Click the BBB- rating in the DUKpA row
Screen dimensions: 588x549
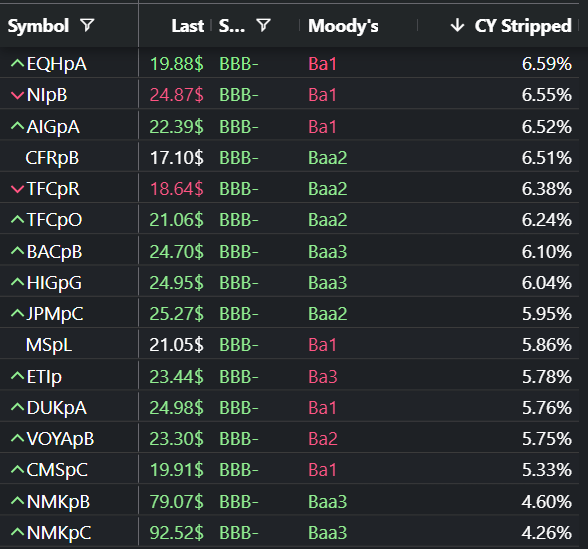(x=239, y=407)
